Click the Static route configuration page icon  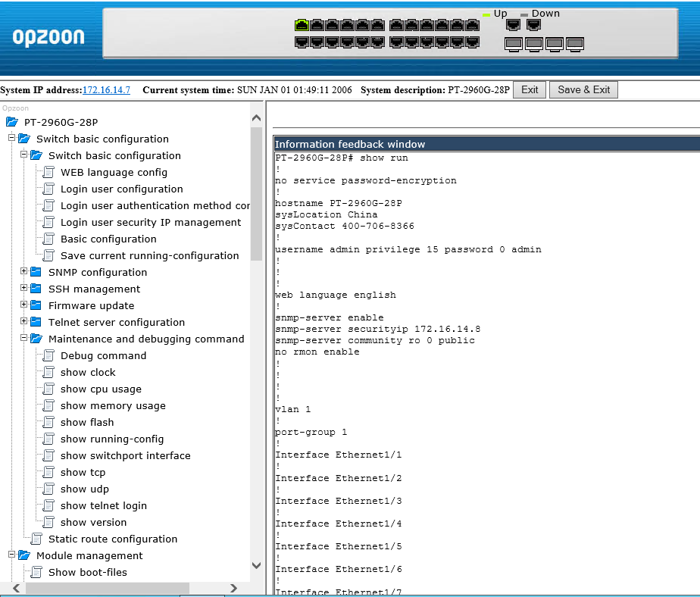click(x=36, y=539)
